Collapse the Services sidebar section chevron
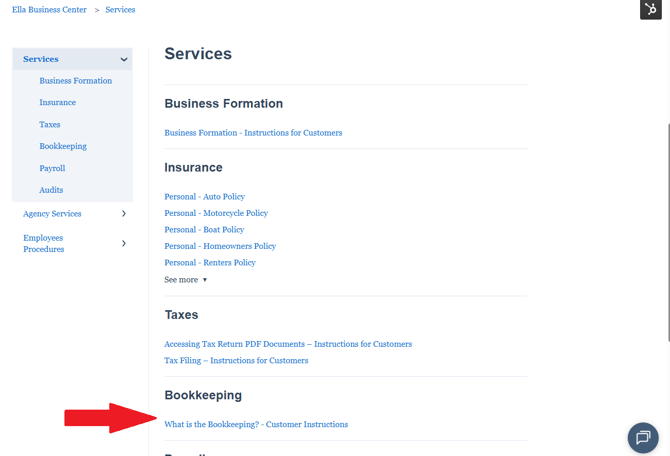 click(x=124, y=59)
